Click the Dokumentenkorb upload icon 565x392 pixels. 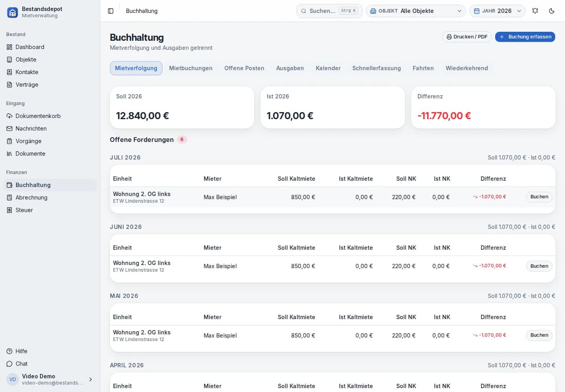point(9,116)
